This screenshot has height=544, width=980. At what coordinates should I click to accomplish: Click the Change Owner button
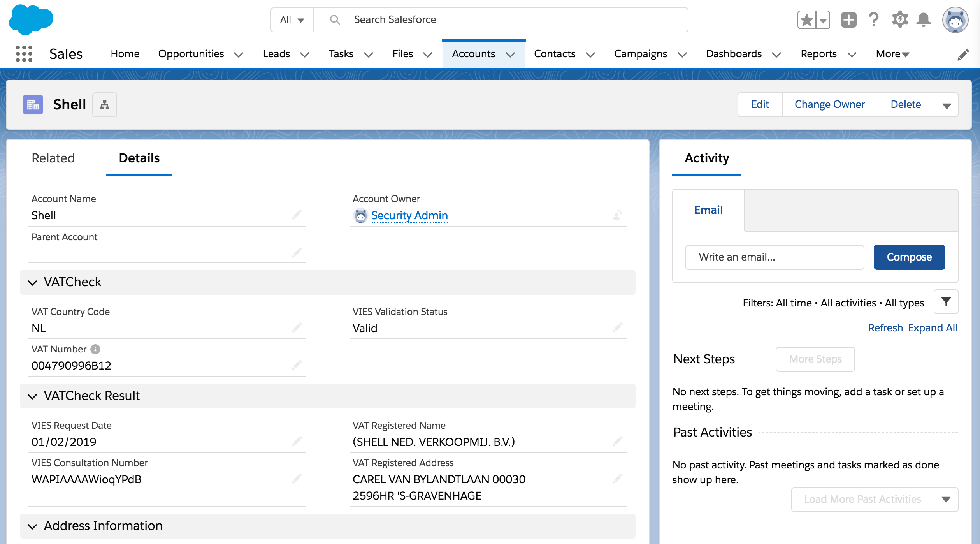point(829,104)
